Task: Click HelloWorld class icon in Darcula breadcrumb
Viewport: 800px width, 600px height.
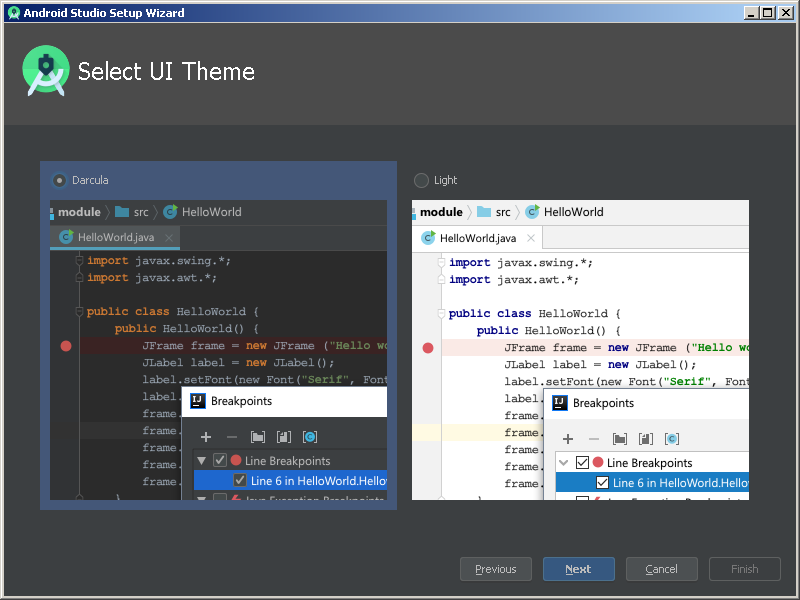Action: tap(170, 212)
